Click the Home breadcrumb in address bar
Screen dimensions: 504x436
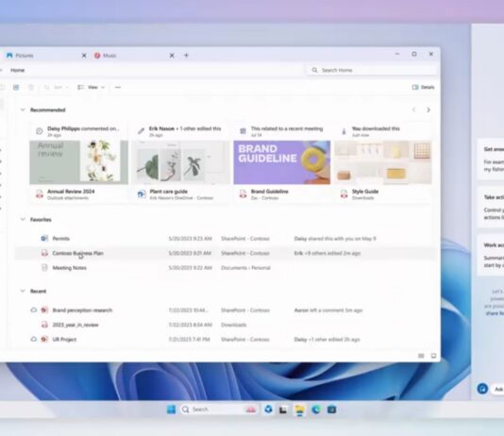click(x=17, y=70)
